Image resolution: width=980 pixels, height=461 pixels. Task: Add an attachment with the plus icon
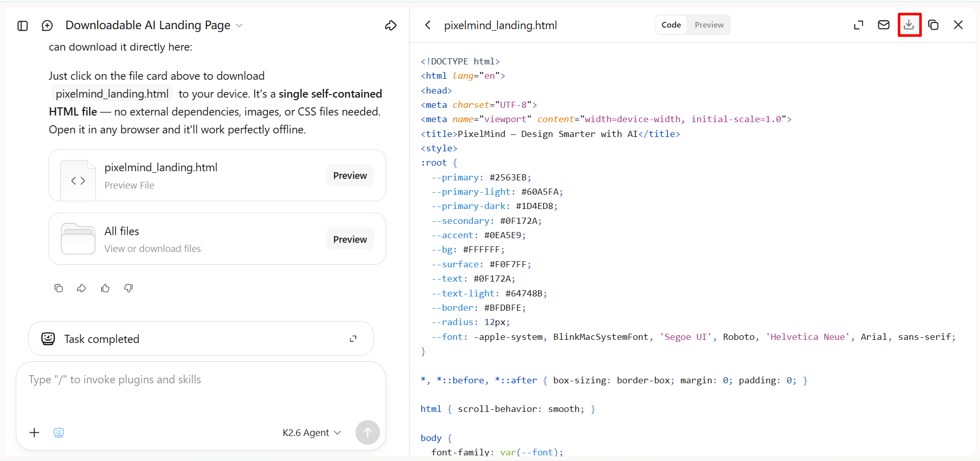pos(34,432)
